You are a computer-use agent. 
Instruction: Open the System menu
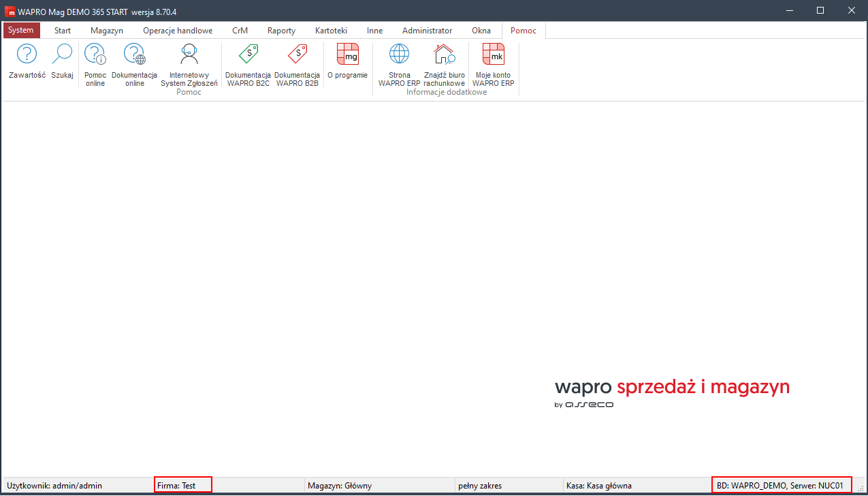click(22, 31)
